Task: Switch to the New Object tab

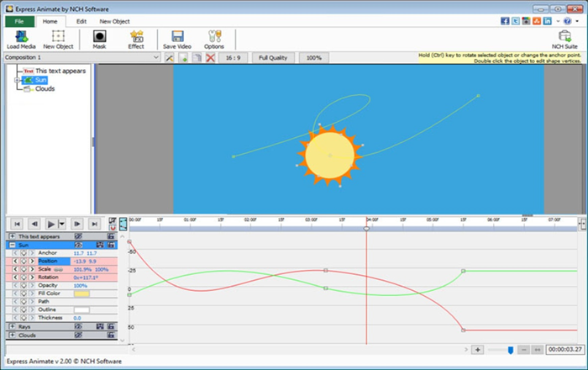Action: pyautogui.click(x=114, y=21)
